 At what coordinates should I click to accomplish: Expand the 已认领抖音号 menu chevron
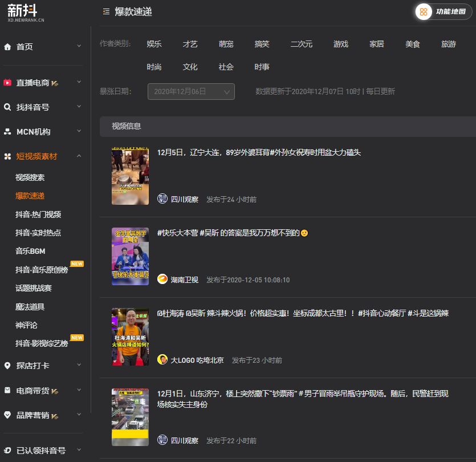coord(79,449)
